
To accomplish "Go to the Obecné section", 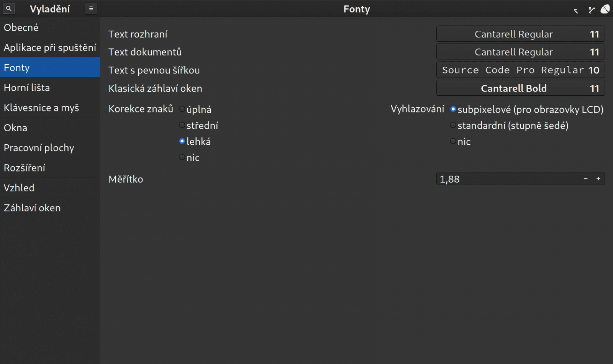I will (21, 28).
